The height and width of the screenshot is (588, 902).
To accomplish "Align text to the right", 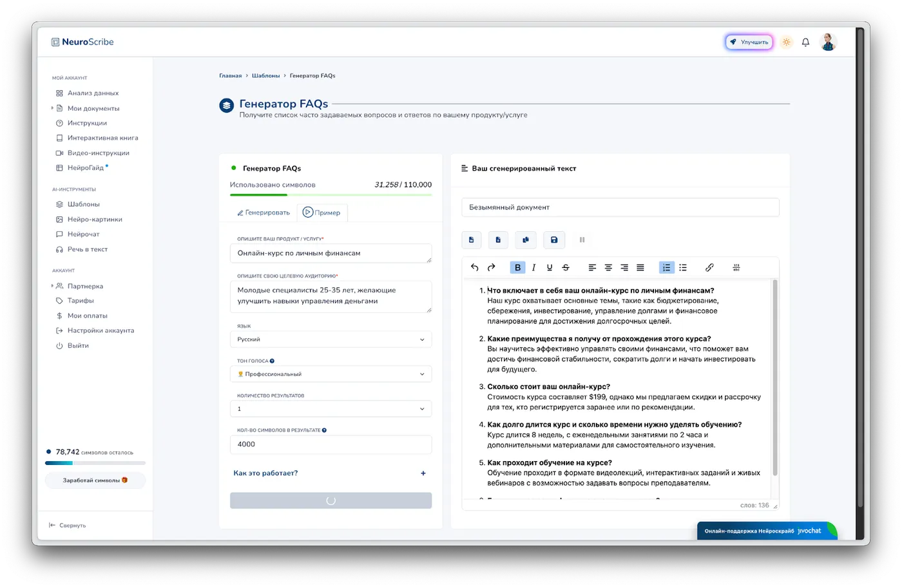I will coord(624,267).
